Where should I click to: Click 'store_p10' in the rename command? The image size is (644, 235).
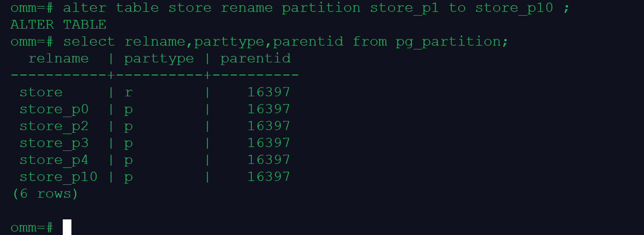coord(514,8)
